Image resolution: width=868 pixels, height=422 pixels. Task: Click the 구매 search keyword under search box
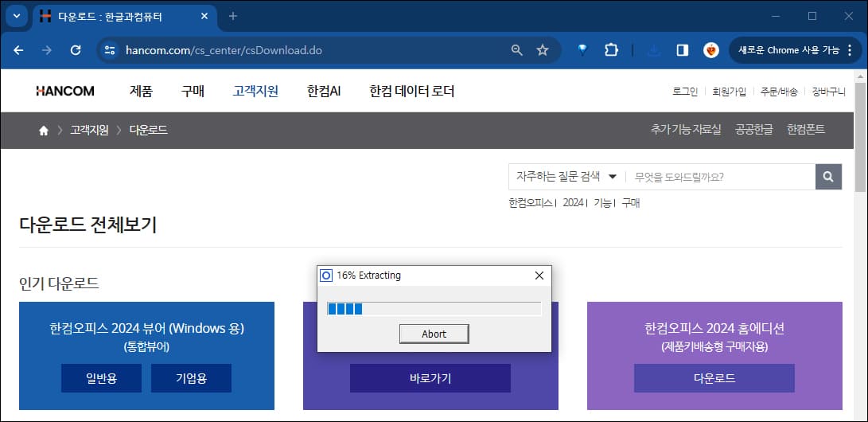pyautogui.click(x=631, y=203)
